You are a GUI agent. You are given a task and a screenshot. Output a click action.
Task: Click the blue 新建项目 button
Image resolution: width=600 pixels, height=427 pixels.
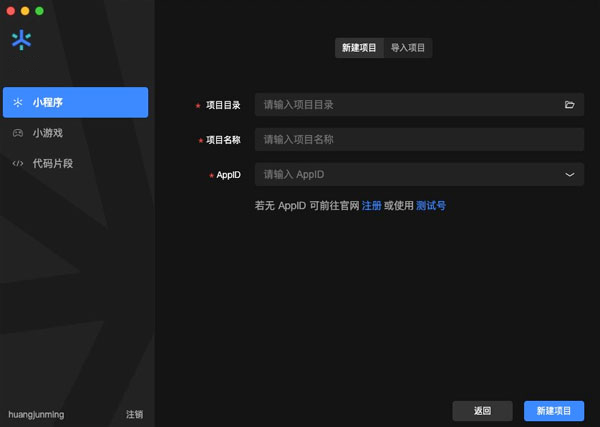(x=554, y=411)
